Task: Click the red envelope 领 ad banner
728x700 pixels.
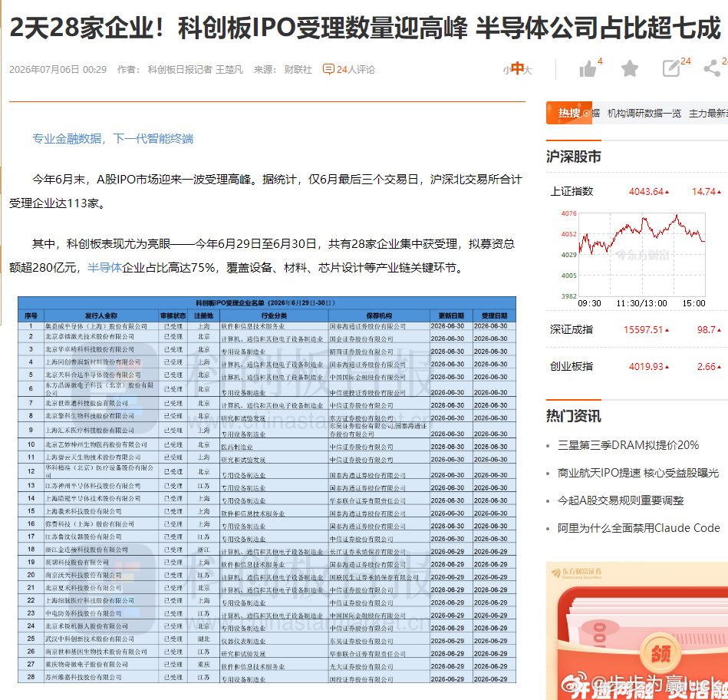Action: [x=637, y=631]
